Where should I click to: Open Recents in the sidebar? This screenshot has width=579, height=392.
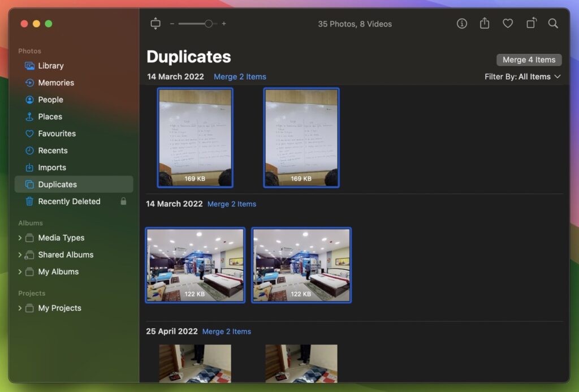click(x=53, y=150)
